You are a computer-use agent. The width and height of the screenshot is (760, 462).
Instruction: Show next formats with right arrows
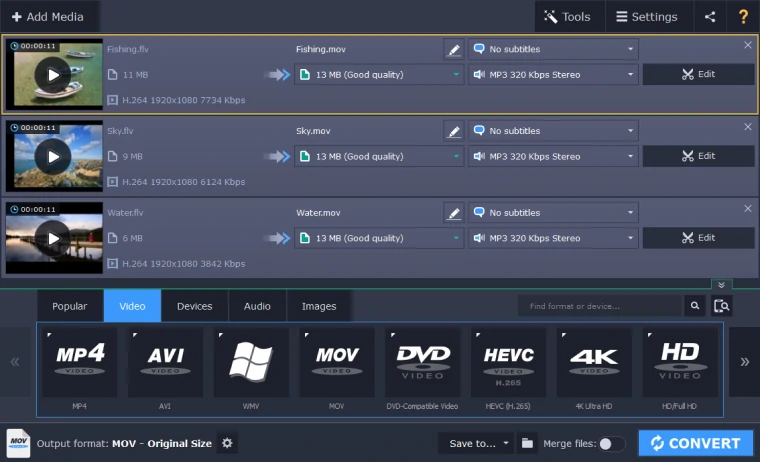point(744,362)
